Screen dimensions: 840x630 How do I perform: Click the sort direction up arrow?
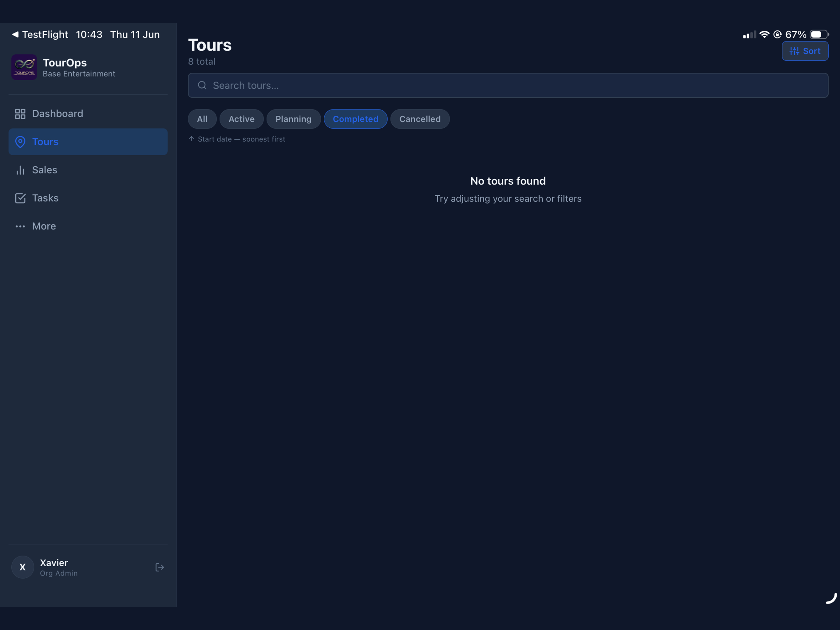pos(192,139)
